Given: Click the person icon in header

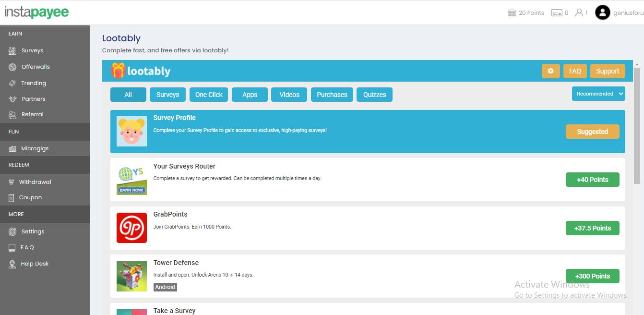Looking at the screenshot, I should click(x=579, y=12).
